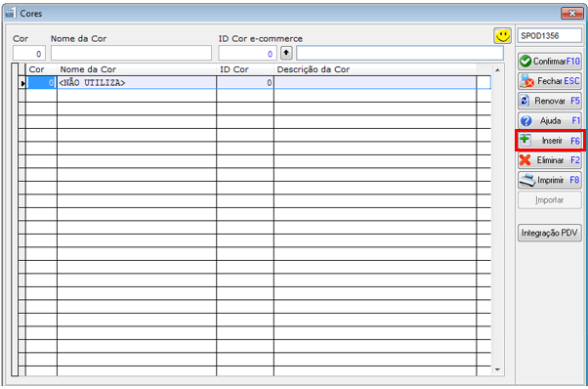Click the Nome da Cor input field
Screen dimensions: 588x389
click(131, 53)
